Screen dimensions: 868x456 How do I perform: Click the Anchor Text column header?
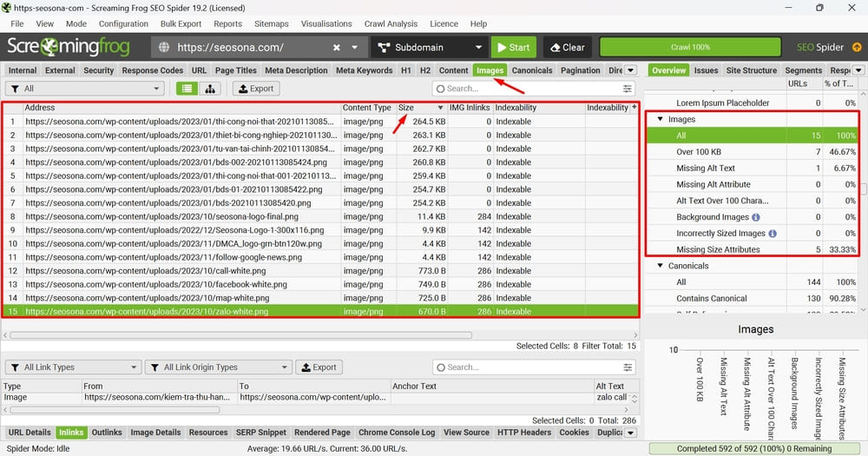pos(491,387)
